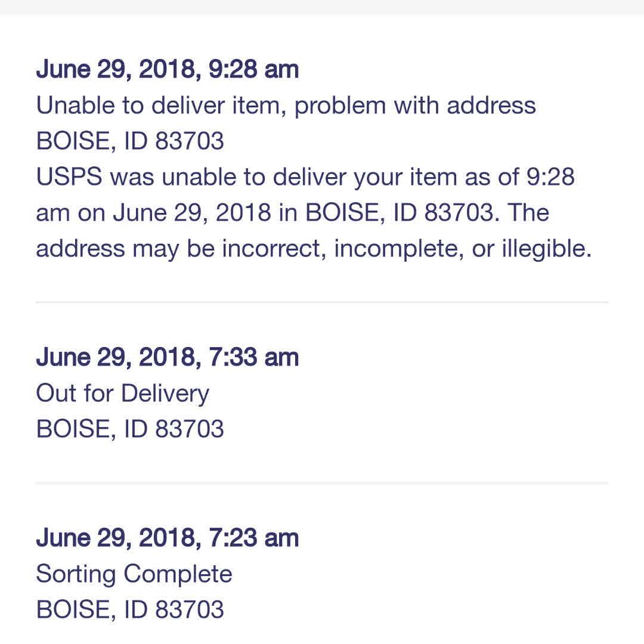The width and height of the screenshot is (644, 644).
Task: Click BOISE, ID 83703 under the Unable to deliver status
Action: (130, 141)
